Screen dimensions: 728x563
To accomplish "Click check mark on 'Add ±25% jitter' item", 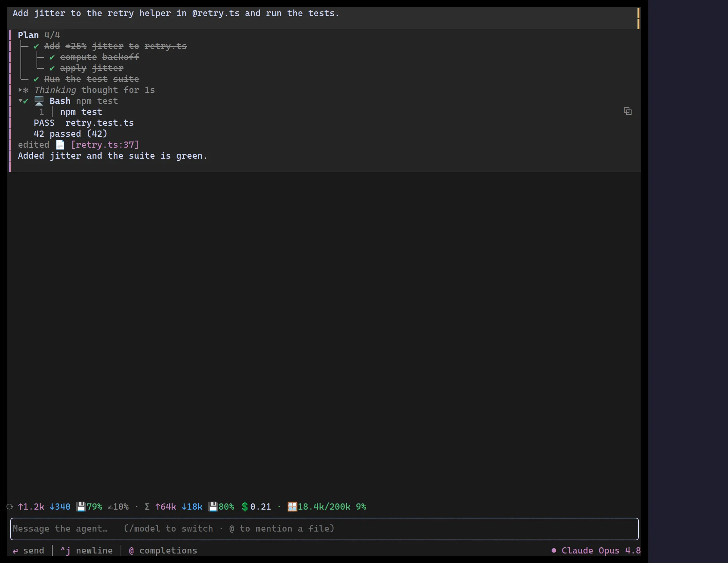I will pyautogui.click(x=36, y=46).
